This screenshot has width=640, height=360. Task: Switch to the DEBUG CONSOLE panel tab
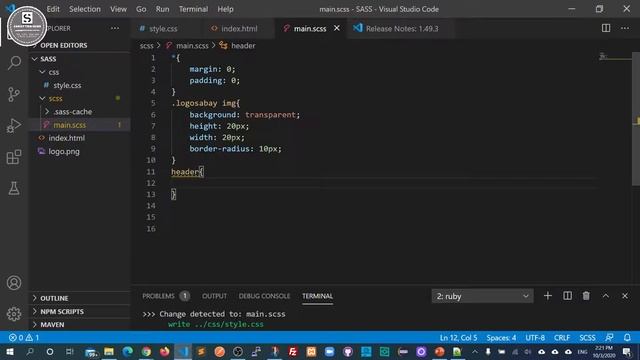point(264,296)
